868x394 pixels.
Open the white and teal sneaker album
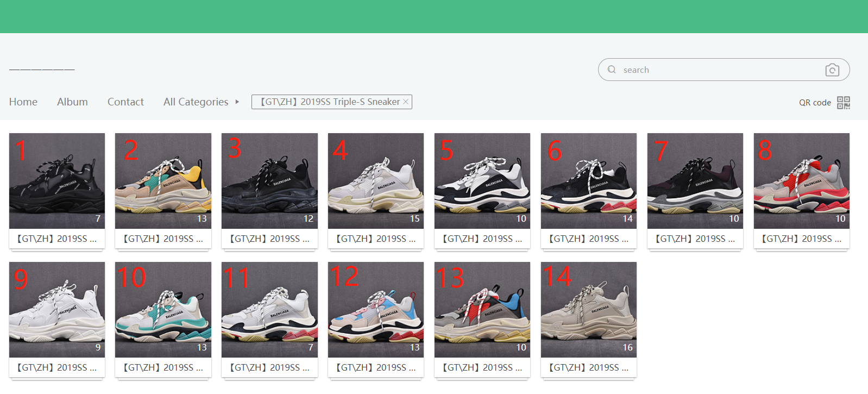click(163, 309)
